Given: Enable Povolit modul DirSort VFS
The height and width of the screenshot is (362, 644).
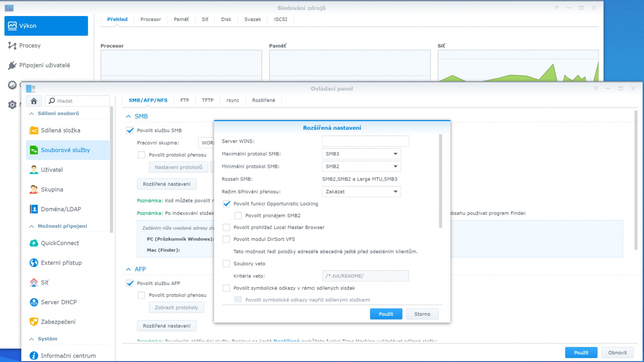Looking at the screenshot, I should (x=226, y=239).
